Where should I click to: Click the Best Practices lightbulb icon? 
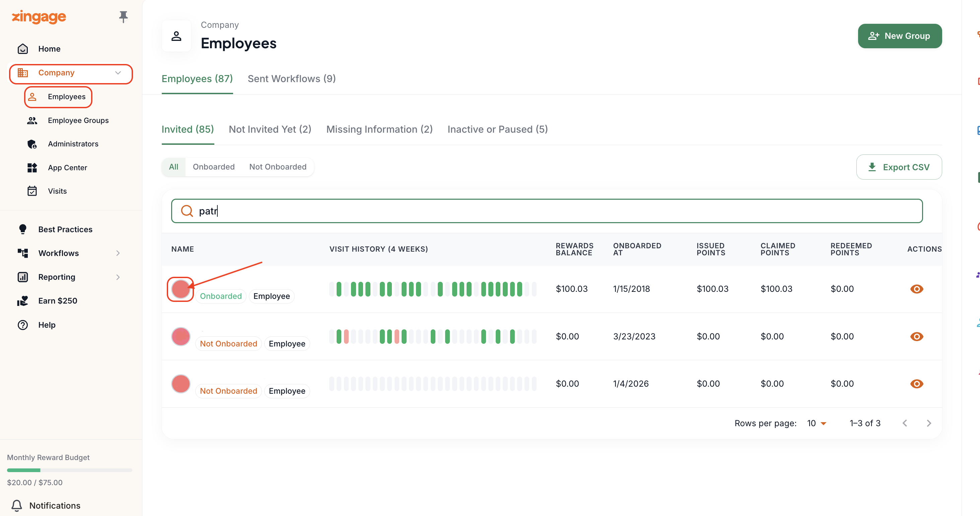click(x=23, y=229)
